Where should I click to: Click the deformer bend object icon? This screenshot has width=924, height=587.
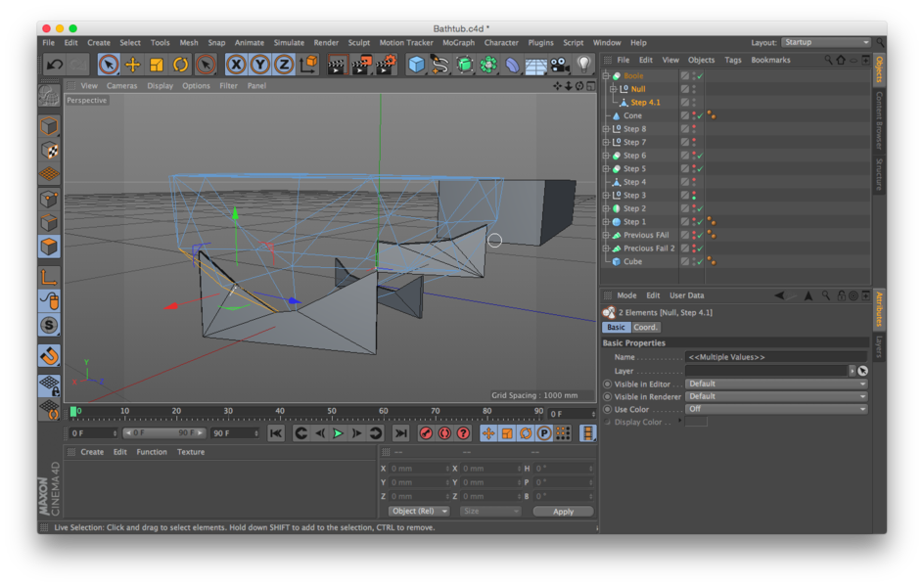(x=512, y=65)
